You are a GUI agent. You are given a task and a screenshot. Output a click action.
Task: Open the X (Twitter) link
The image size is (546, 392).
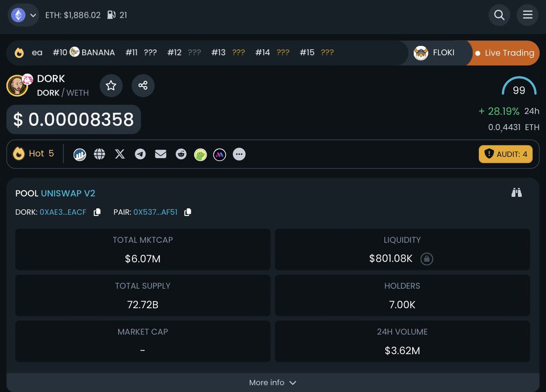pos(120,154)
